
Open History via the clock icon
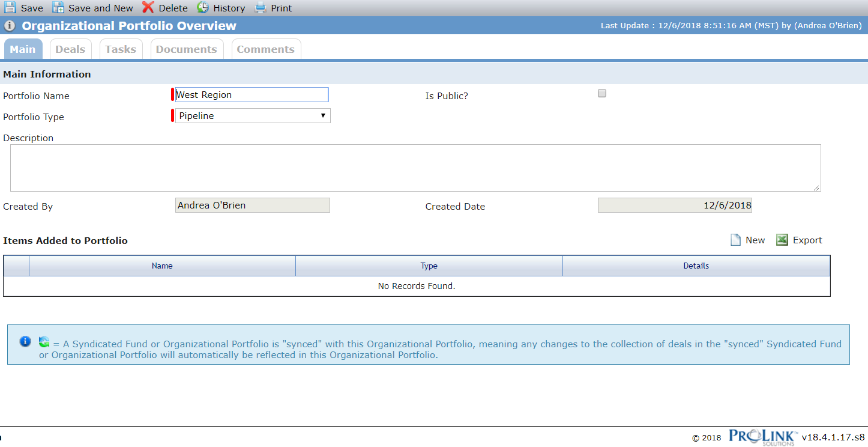[x=203, y=8]
